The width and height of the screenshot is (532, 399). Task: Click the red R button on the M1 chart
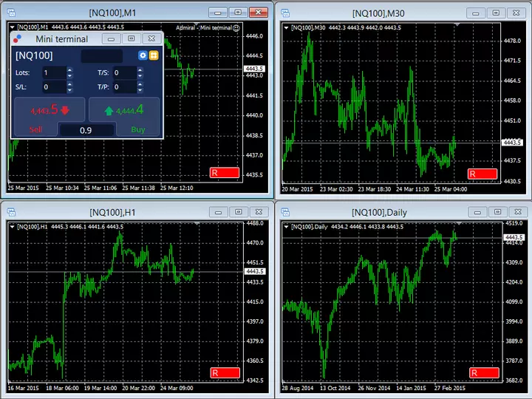coord(225,173)
